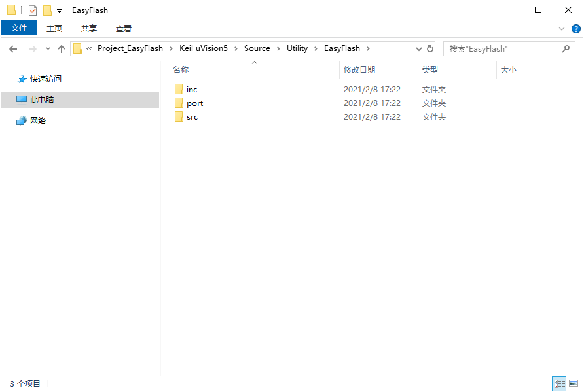
Task: Switch to the 主页 ribbon tab
Action: coord(54,28)
